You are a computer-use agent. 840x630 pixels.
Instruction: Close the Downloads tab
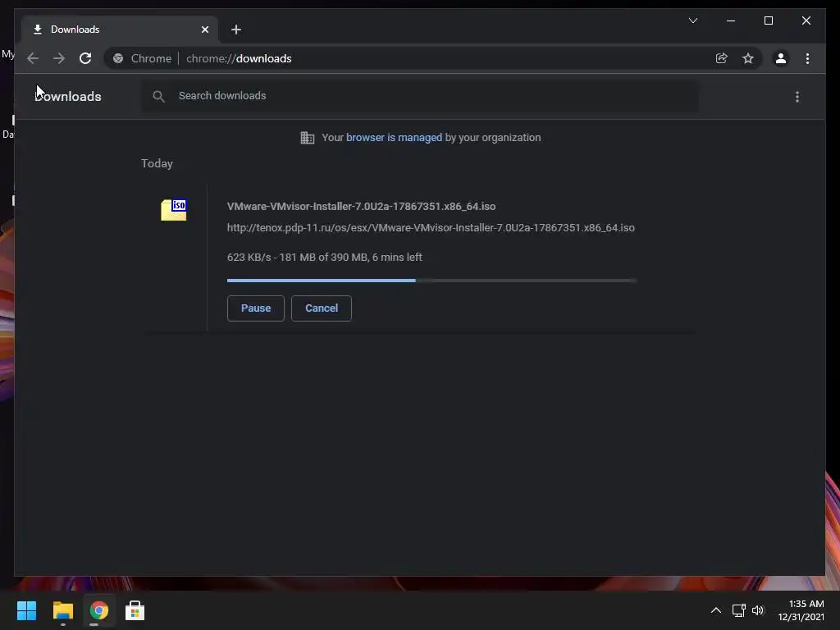click(204, 30)
